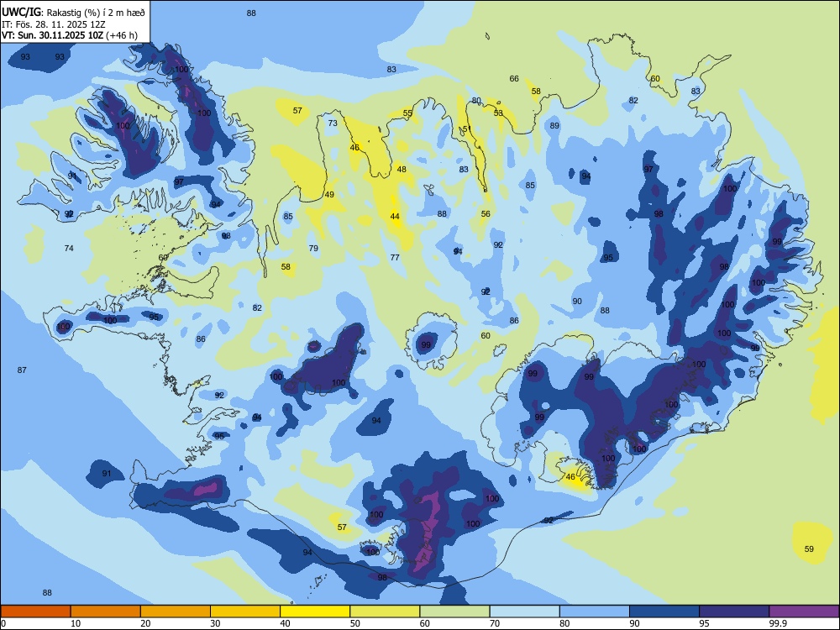
Task: Select the pale yellow 50–60 legend swatch
Action: click(385, 612)
